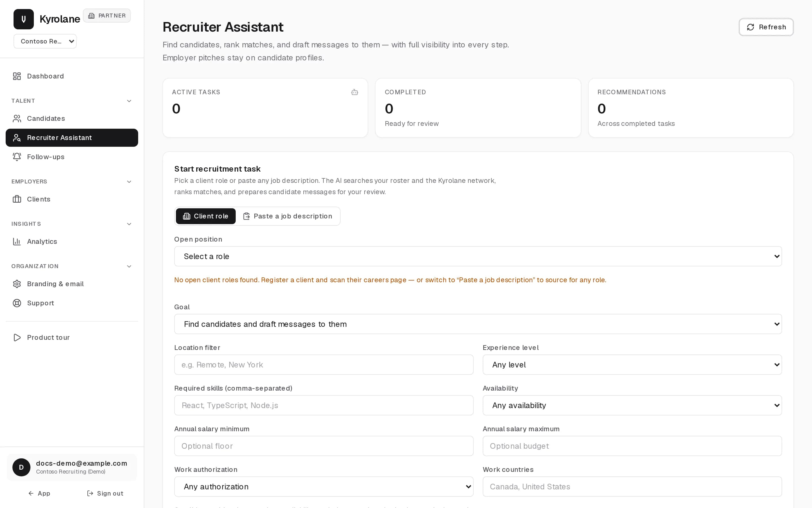812x508 pixels.
Task: Open the Select a role dropdown
Action: click(x=478, y=256)
